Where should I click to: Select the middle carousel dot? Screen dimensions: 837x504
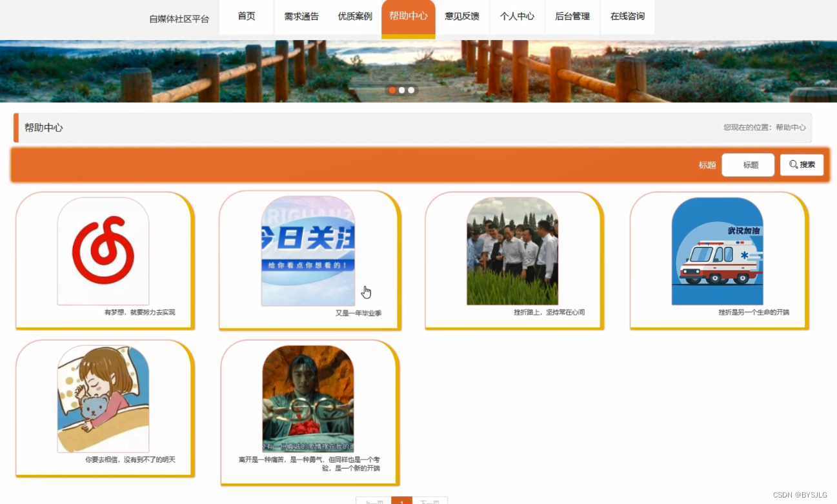point(402,90)
